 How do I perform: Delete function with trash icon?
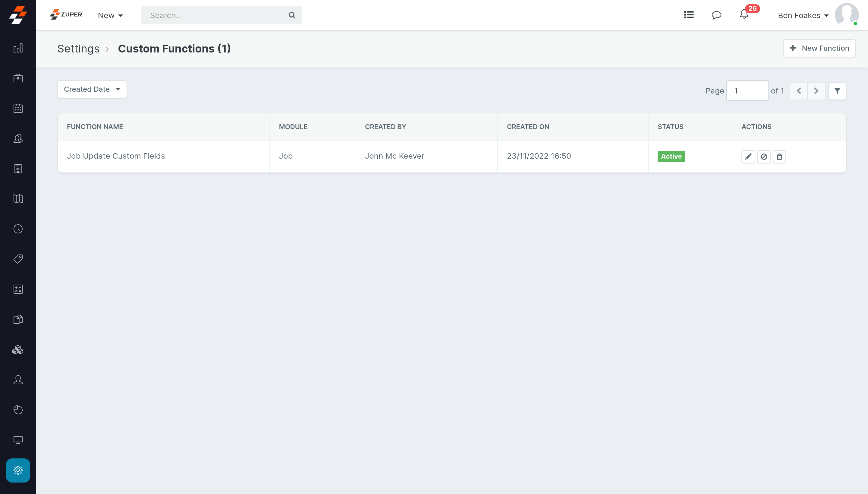coord(779,157)
